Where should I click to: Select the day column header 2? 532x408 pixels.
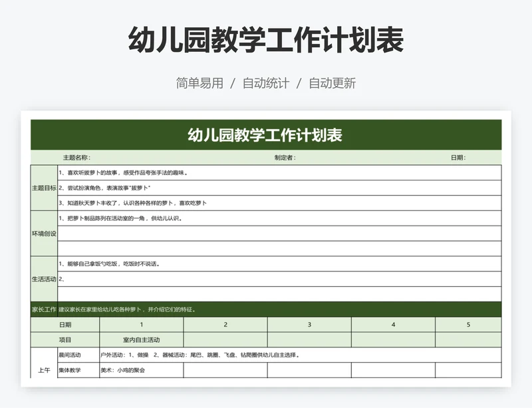click(225, 325)
